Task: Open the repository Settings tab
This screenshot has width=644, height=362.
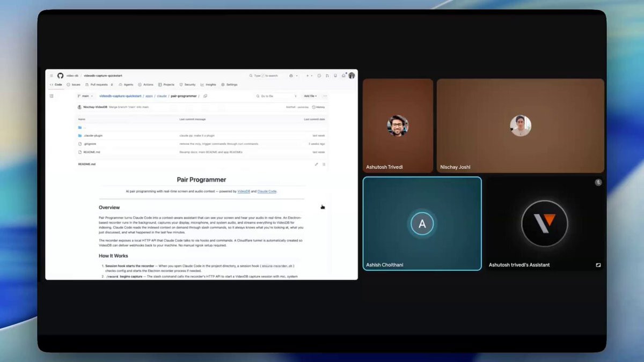Action: tap(229, 84)
